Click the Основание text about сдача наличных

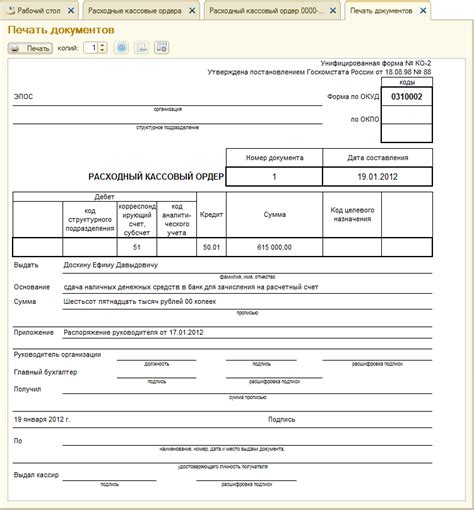(191, 287)
